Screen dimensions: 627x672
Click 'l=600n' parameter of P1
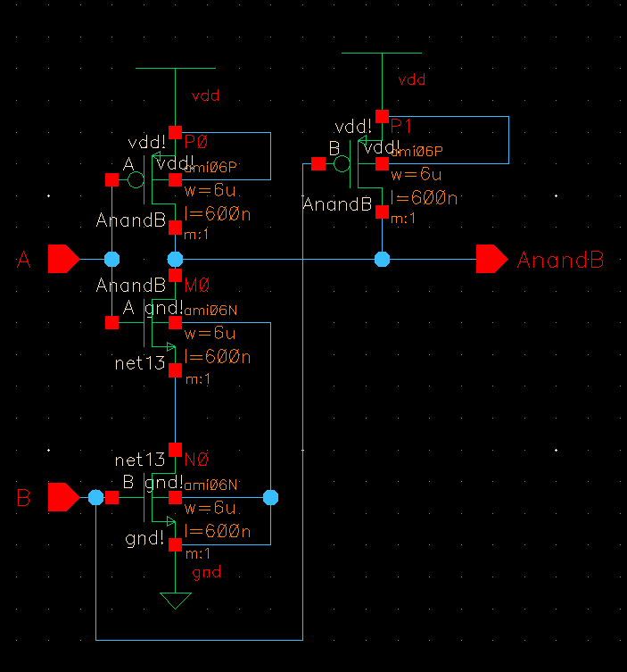coord(424,198)
